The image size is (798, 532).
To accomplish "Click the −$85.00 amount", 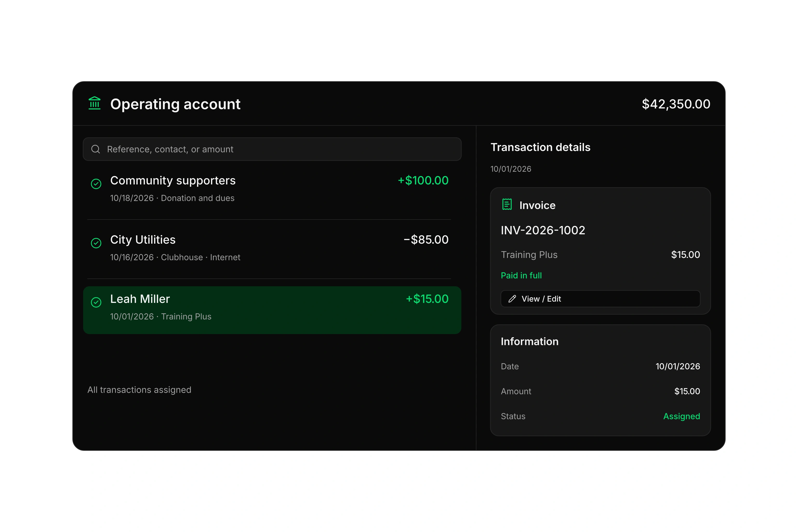I will [426, 240].
